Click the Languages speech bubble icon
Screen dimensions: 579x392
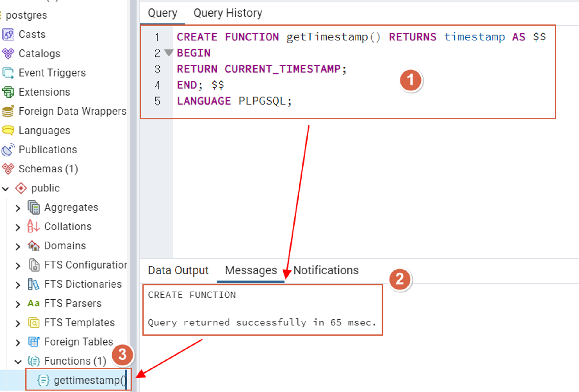click(x=8, y=131)
